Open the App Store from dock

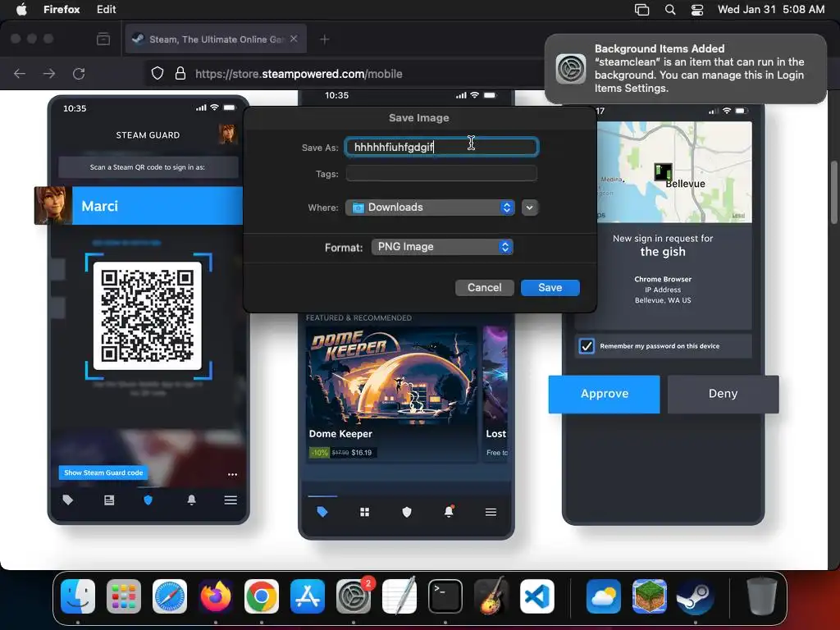click(308, 596)
